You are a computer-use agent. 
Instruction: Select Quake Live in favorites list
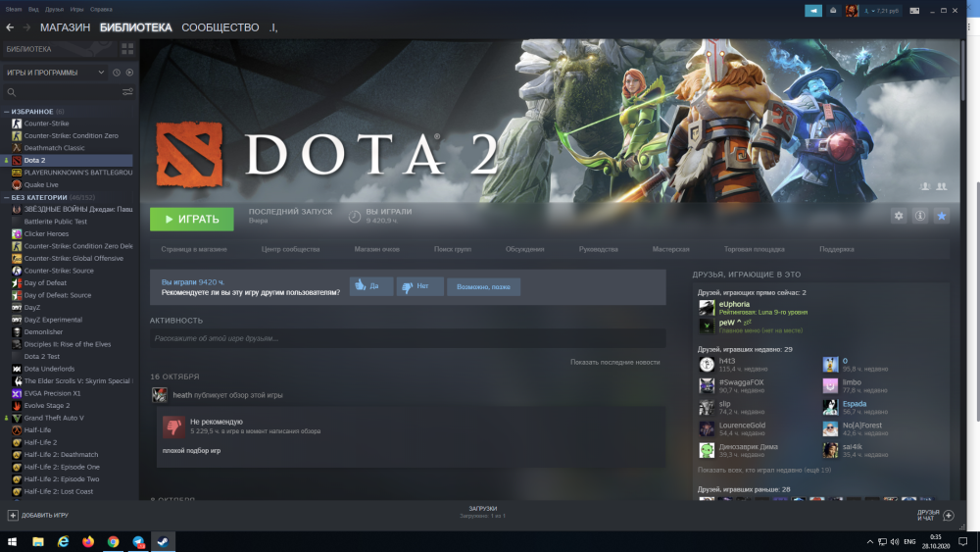pos(41,184)
